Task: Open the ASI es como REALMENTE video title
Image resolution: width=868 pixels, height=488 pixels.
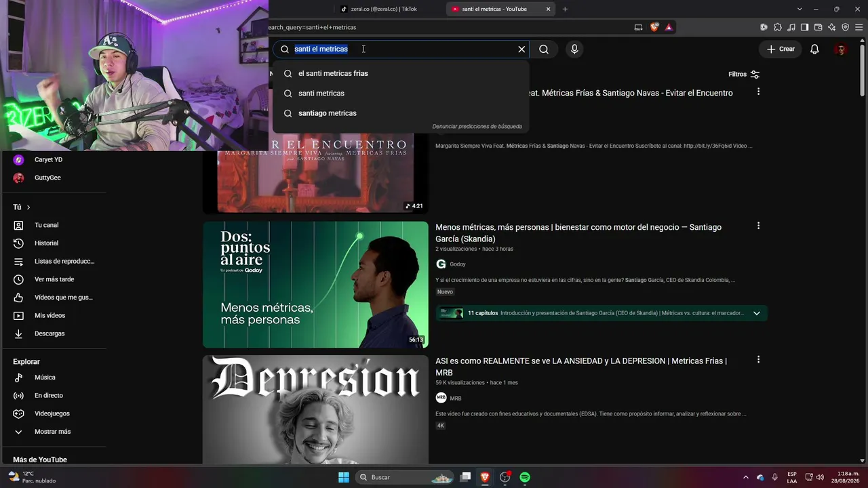Action: [x=581, y=367]
